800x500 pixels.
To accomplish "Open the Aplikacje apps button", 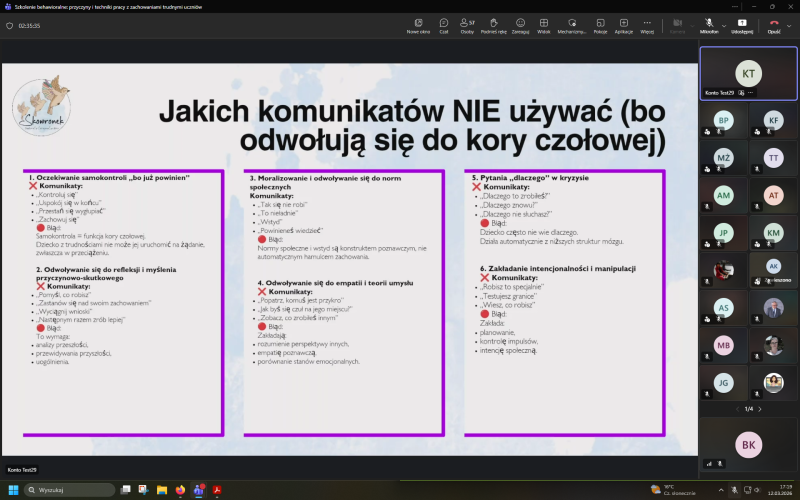I will point(623,24).
